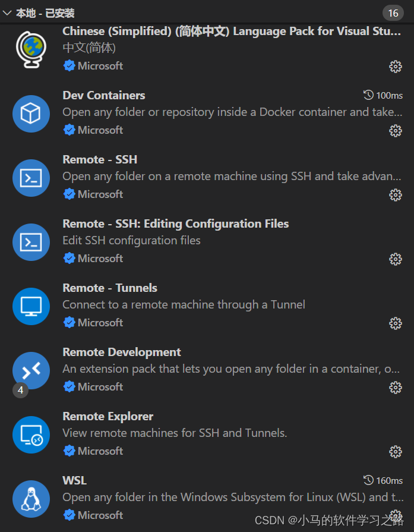Click the Remote - SSH: Editing Configuration Files icon
The height and width of the screenshot is (532, 414).
pos(31,242)
